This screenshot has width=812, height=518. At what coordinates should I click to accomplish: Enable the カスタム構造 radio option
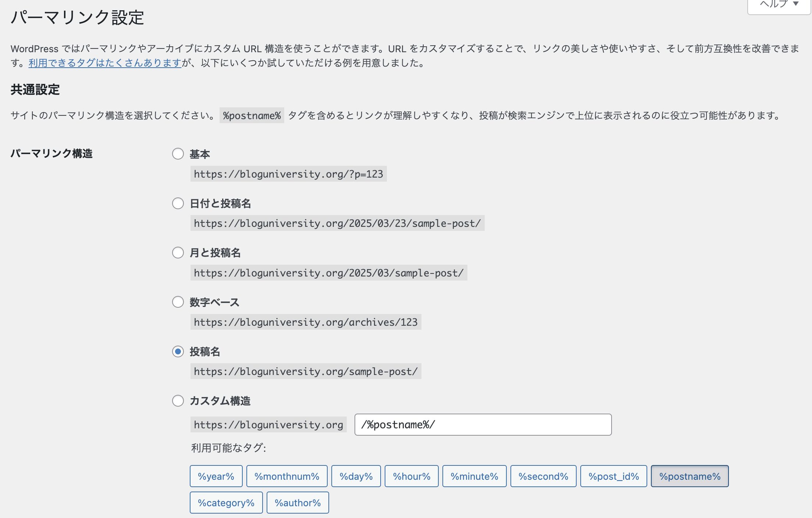pos(178,401)
